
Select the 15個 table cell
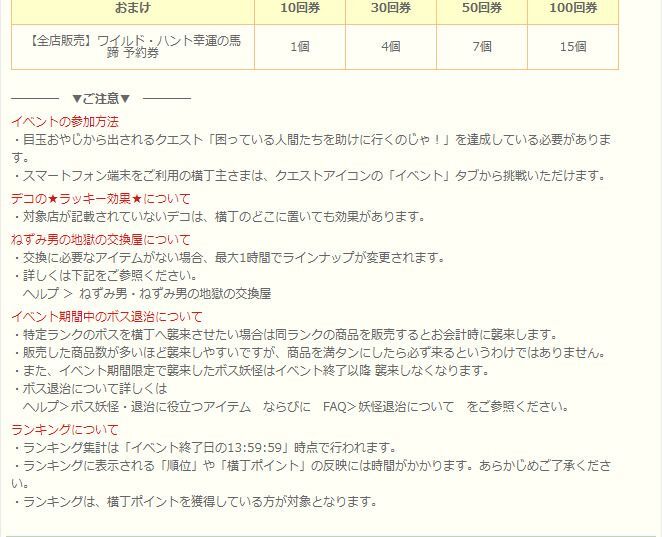point(573,47)
